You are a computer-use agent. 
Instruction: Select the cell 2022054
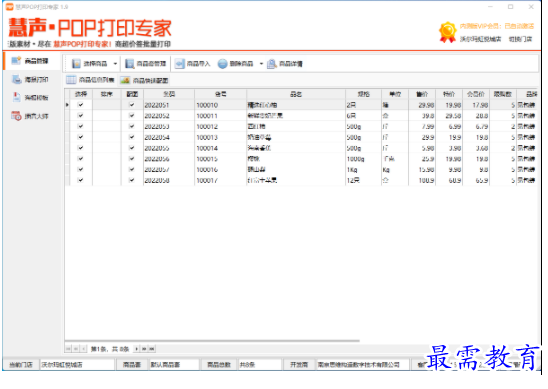point(169,137)
